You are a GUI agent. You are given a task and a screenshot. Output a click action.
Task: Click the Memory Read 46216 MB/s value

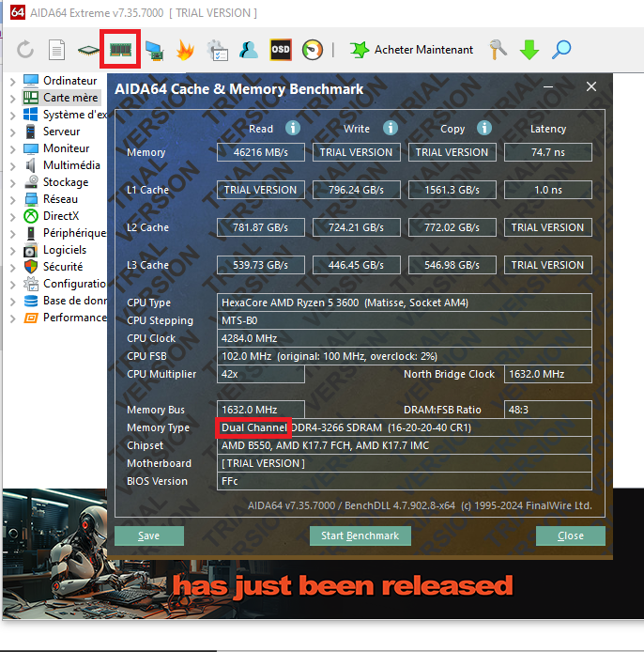pyautogui.click(x=260, y=152)
